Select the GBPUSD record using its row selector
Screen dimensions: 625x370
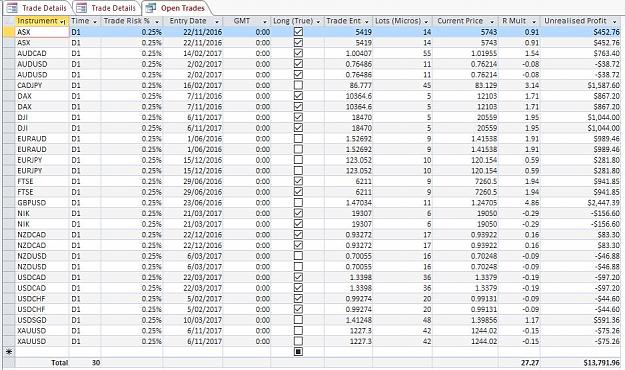point(9,202)
